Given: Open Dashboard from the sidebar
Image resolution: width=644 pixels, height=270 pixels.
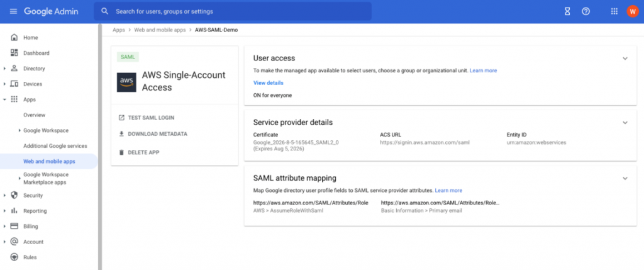Looking at the screenshot, I should click(36, 53).
